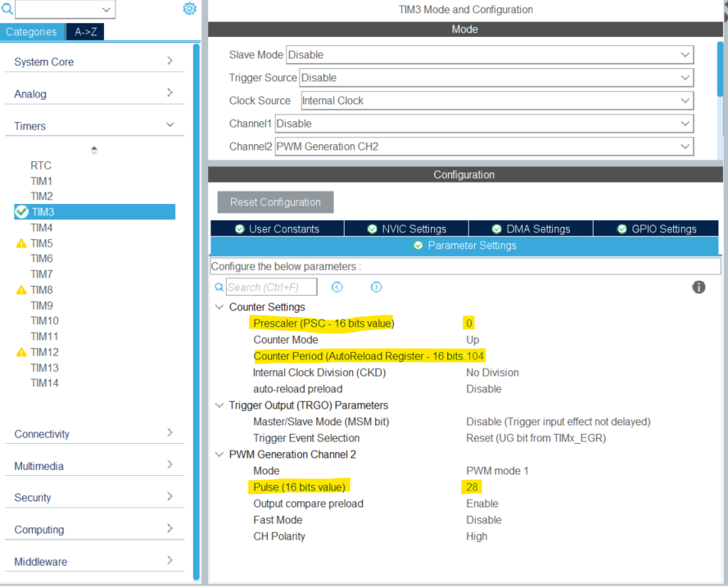This screenshot has width=728, height=588.
Task: Click the previous search result arrow icon
Action: pyautogui.click(x=336, y=287)
